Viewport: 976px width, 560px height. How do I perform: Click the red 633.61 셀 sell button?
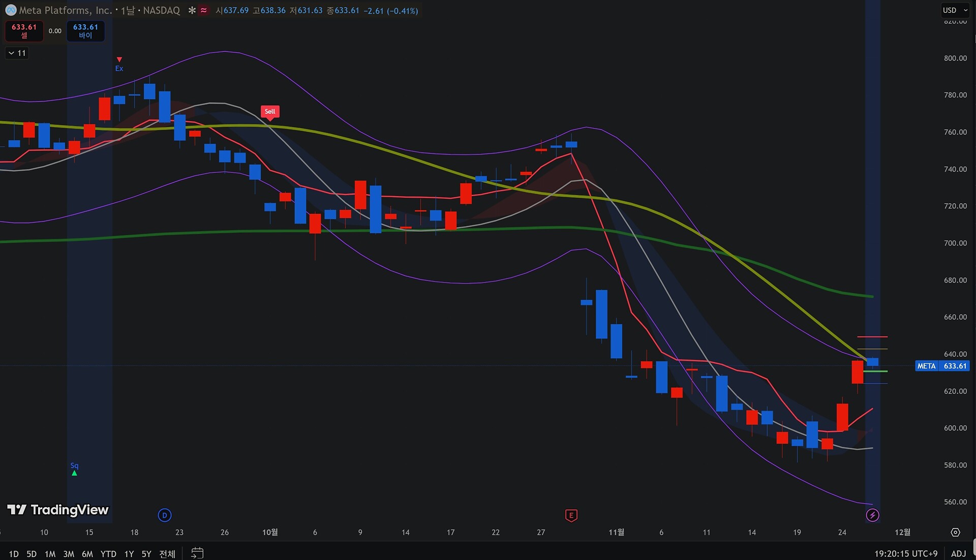tap(24, 31)
